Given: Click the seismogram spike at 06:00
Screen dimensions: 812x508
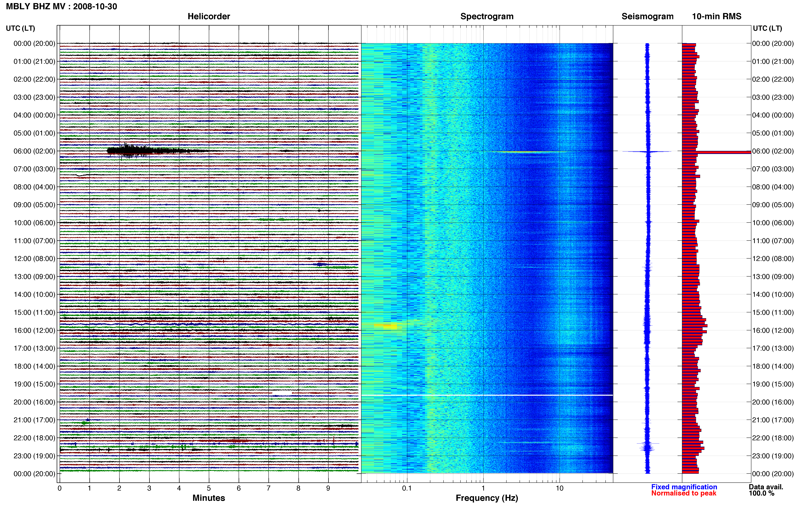Looking at the screenshot, I should 647,152.
